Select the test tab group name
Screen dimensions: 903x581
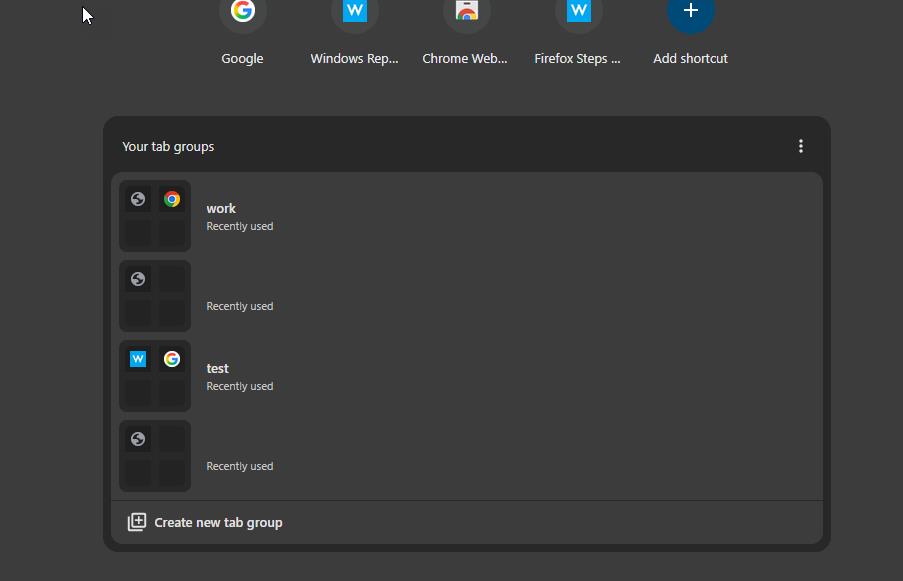coord(218,369)
